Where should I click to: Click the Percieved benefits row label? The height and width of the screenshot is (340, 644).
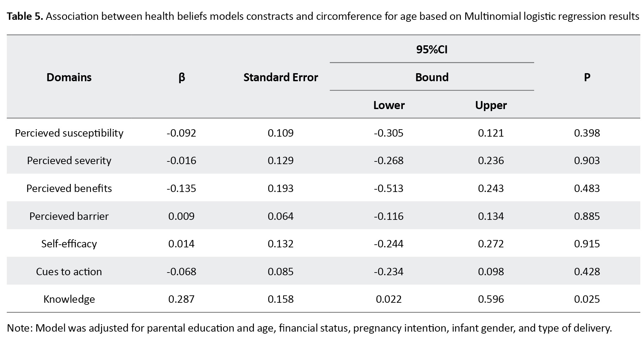tap(69, 188)
